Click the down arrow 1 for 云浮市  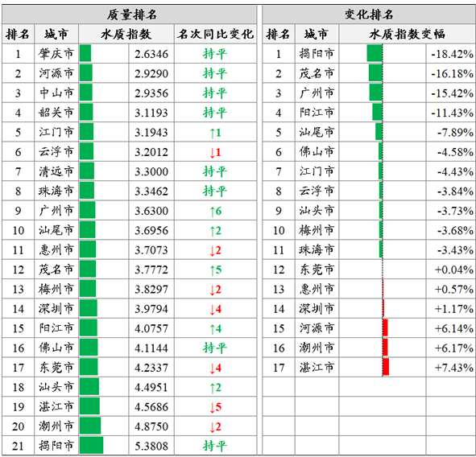[216, 152]
